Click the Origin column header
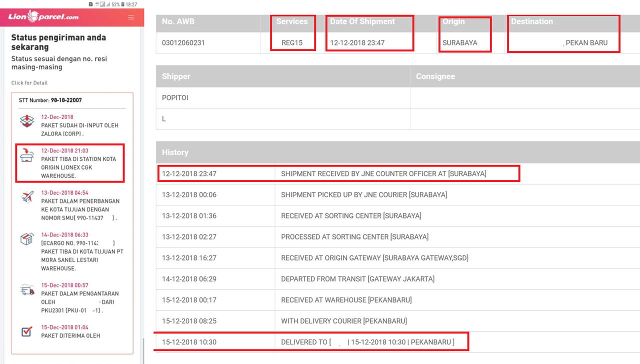This screenshot has height=364, width=640. 453,21
